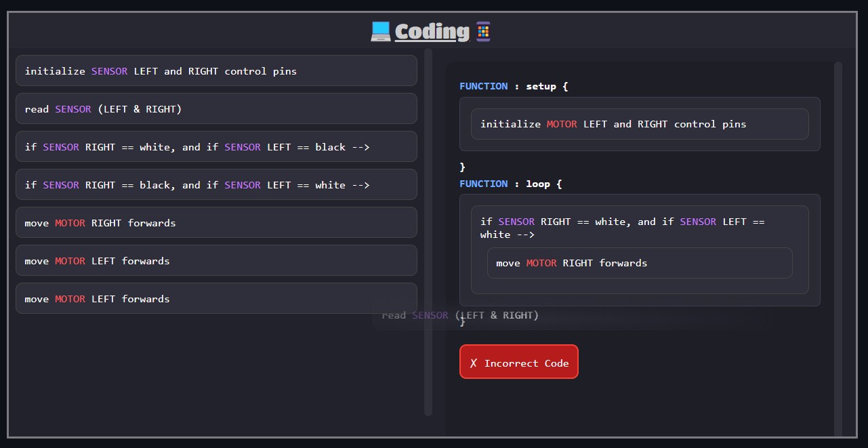This screenshot has width=868, height=448.
Task: Select the RIGHT black, LEFT white condition block
Action: pos(216,185)
